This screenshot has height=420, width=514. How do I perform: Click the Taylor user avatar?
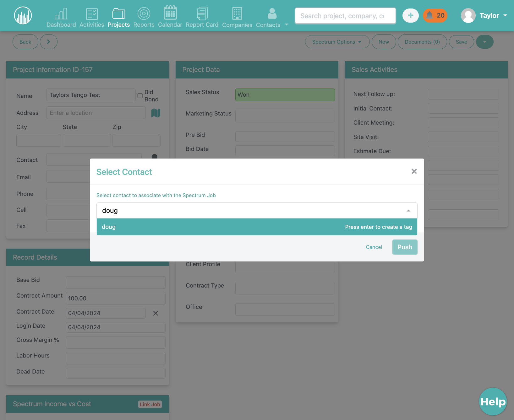tap(468, 15)
